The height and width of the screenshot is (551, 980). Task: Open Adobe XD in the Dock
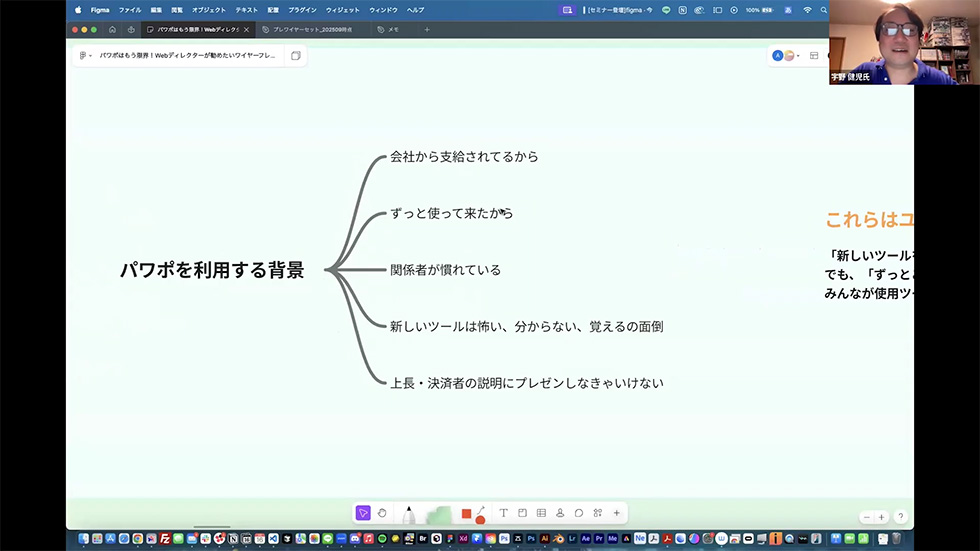(x=463, y=538)
